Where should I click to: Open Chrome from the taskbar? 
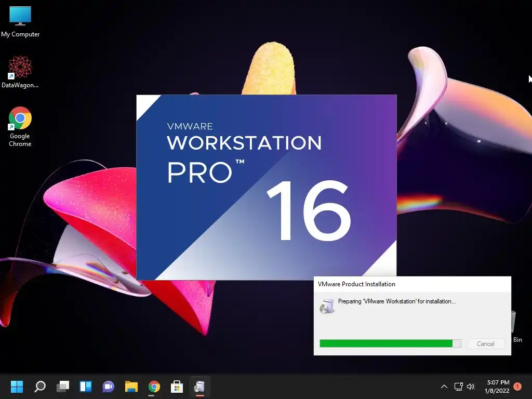click(x=154, y=387)
